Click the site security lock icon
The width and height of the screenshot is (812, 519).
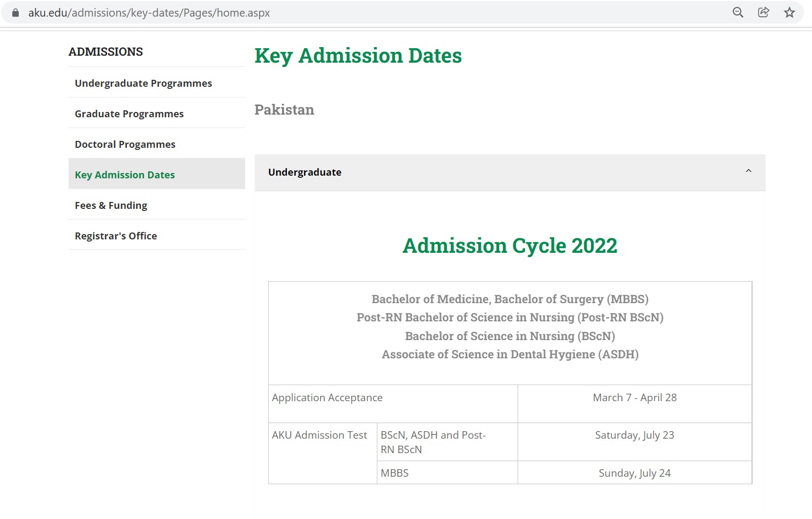point(15,12)
